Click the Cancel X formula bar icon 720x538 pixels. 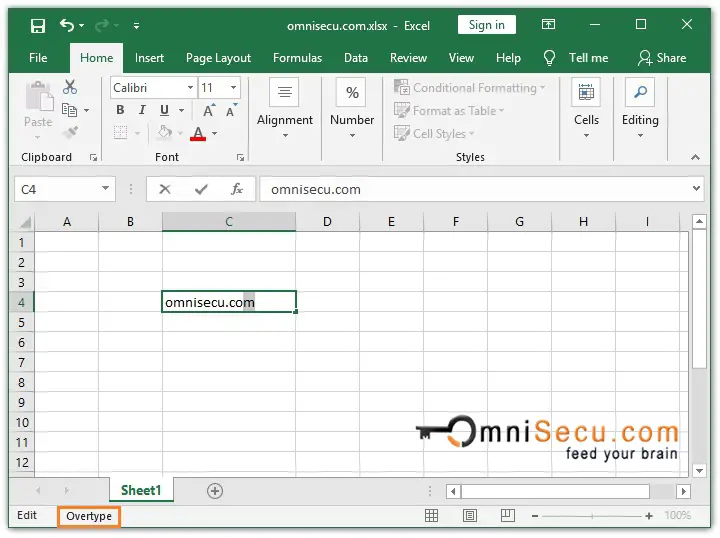click(165, 189)
